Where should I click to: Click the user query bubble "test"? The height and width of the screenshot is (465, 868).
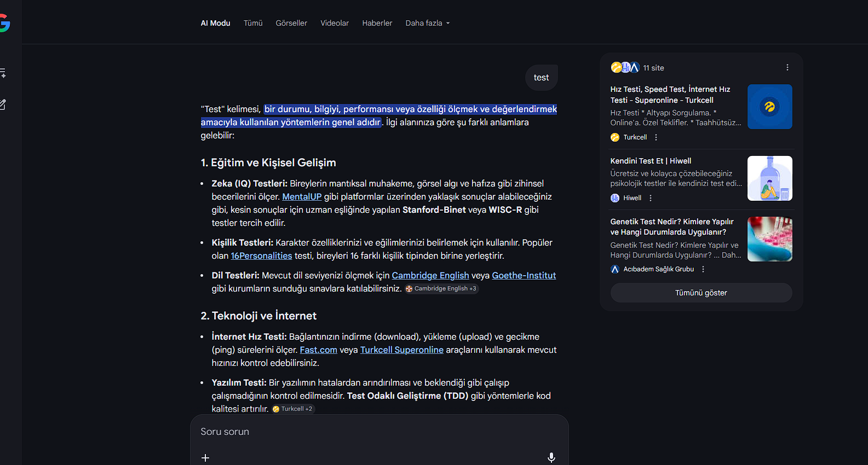[x=541, y=78]
